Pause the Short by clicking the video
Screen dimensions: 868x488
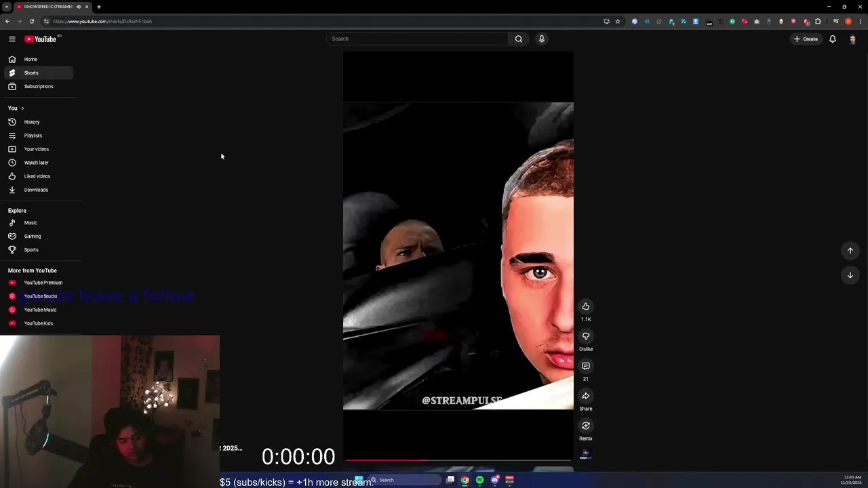coord(458,256)
